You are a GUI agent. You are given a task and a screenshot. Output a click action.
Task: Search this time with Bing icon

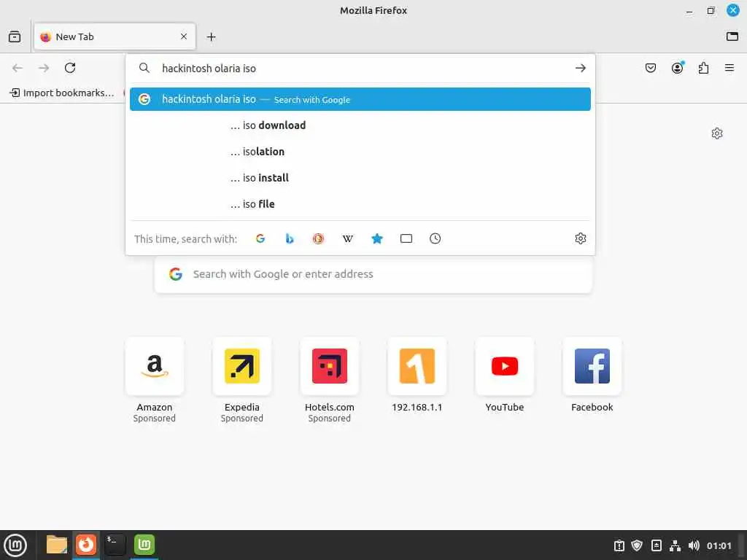click(x=289, y=238)
